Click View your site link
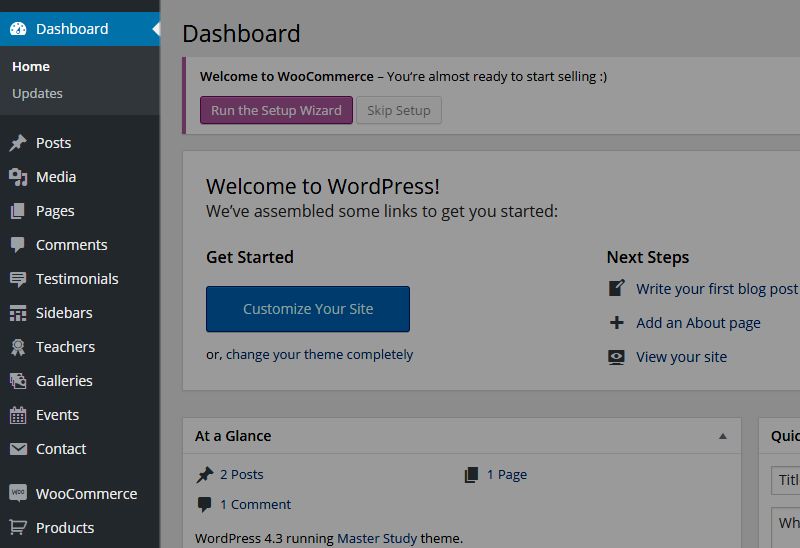The image size is (800, 548). [681, 357]
